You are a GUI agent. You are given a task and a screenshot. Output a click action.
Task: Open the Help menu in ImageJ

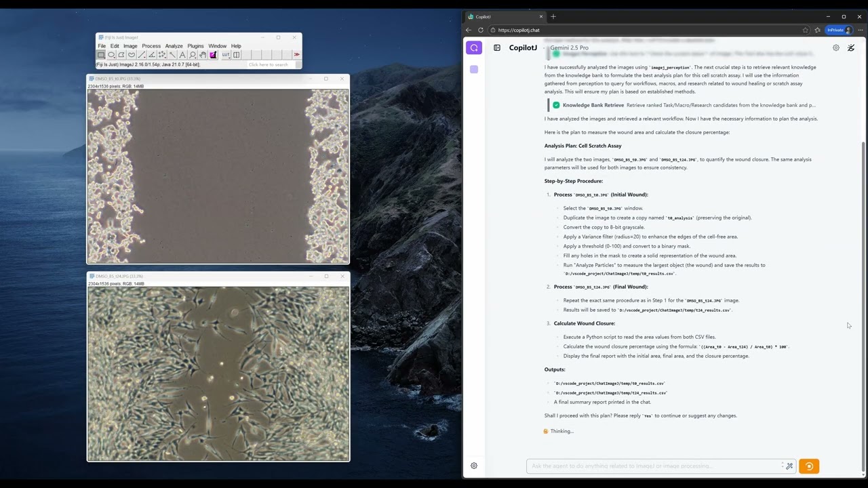pyautogui.click(x=236, y=46)
